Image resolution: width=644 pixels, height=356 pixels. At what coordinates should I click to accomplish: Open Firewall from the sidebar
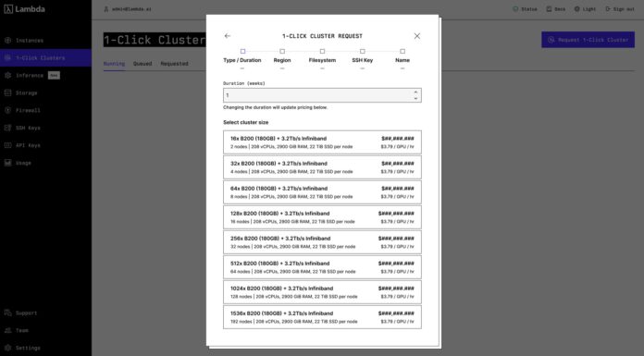28,110
